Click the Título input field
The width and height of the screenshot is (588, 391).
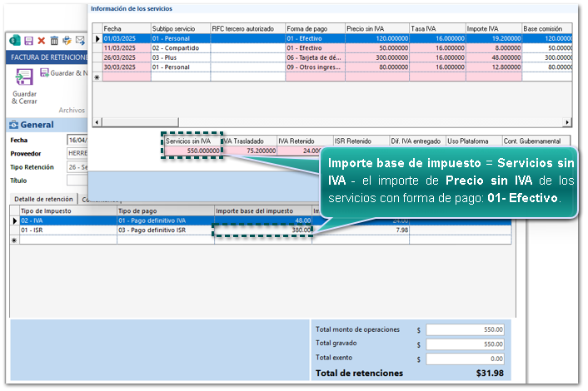[77, 181]
